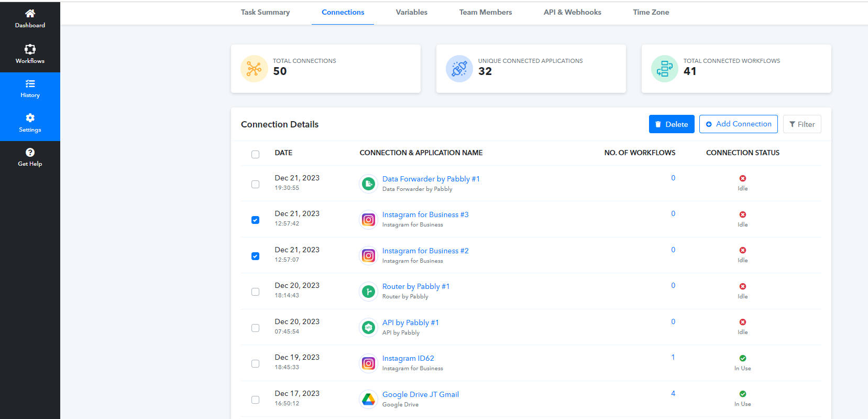Click the Dec 17, 2023 date cell

coord(297,393)
